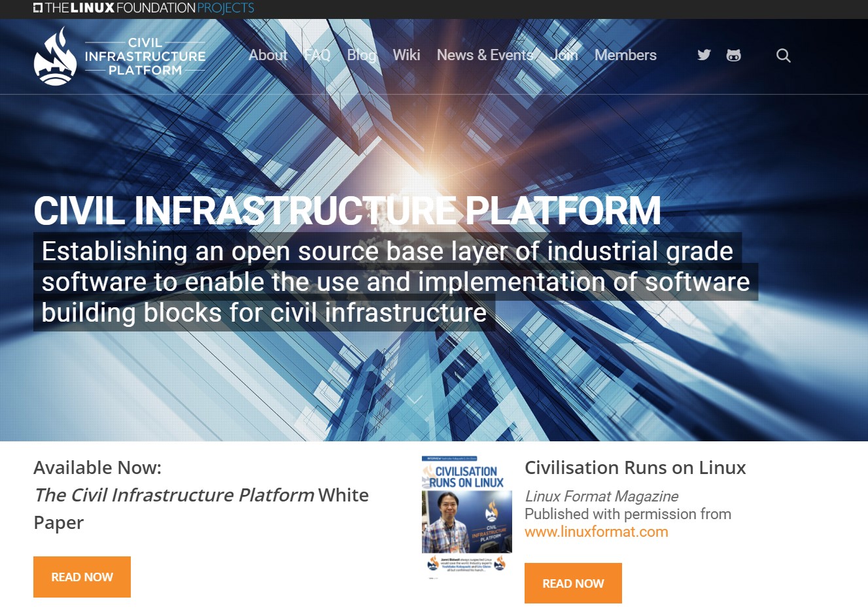
Task: Select Join in the navigation bar
Action: (564, 56)
